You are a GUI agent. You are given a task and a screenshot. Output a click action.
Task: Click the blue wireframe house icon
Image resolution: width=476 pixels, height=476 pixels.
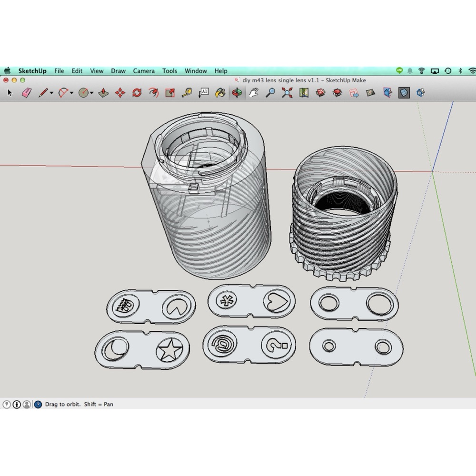point(420,93)
